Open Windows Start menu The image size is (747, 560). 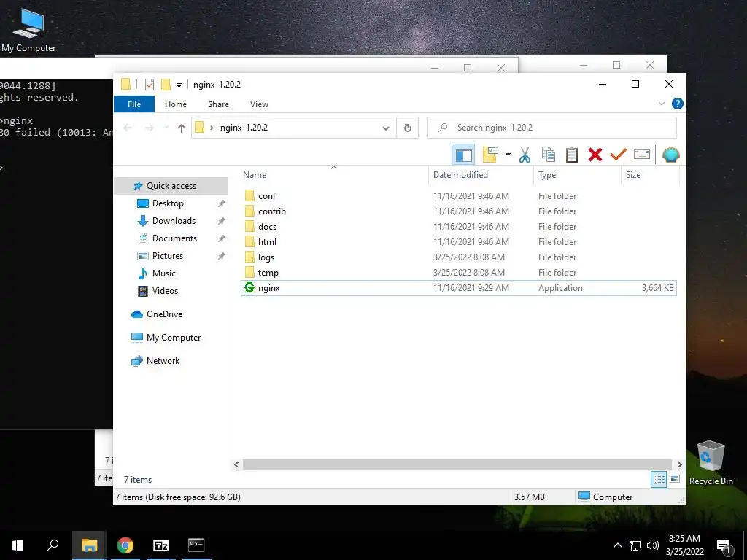18,545
